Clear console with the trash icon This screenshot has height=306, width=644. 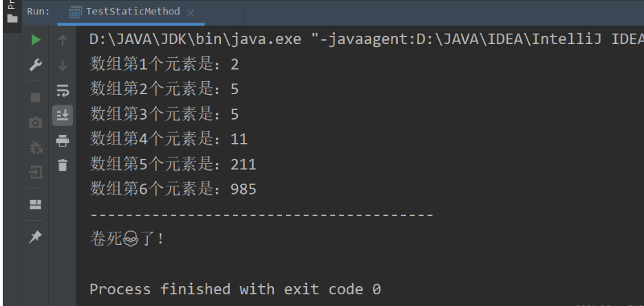62,165
